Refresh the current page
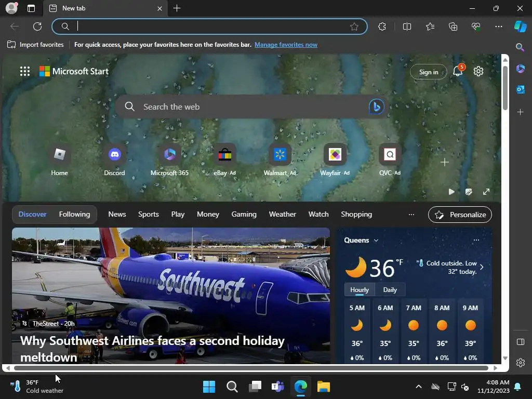 37,26
